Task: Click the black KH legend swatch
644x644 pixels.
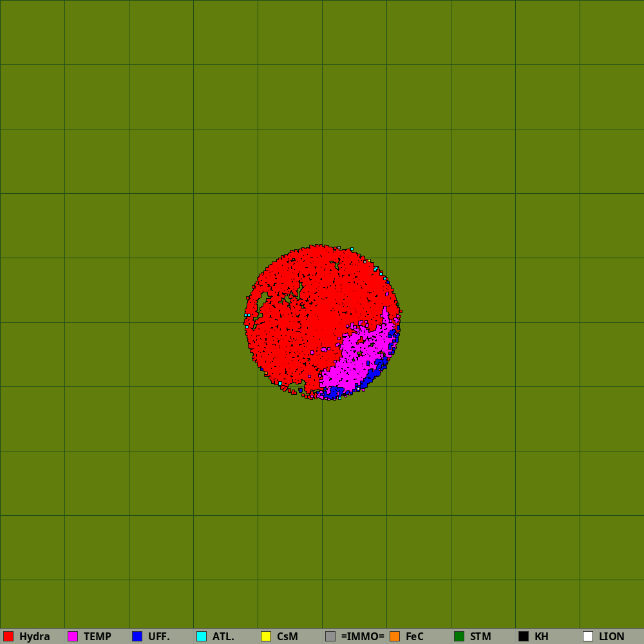Action: click(524, 636)
